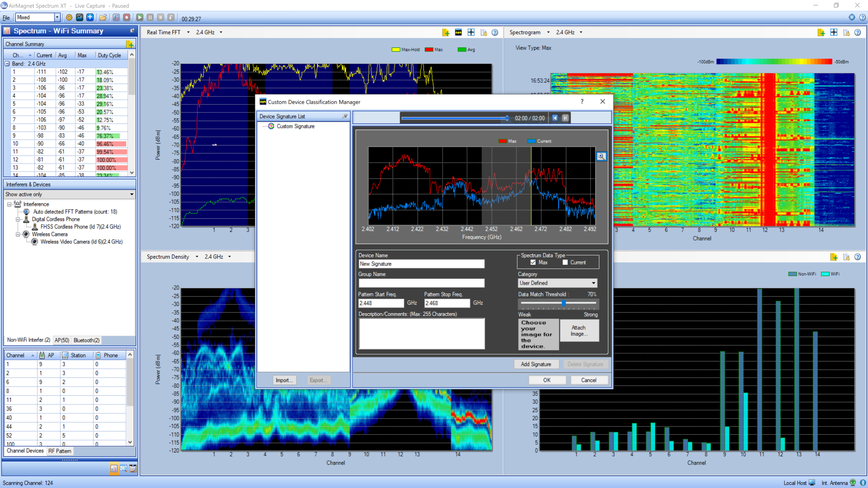Click the Add Signature button
The width and height of the screenshot is (868, 488).
pos(536,364)
